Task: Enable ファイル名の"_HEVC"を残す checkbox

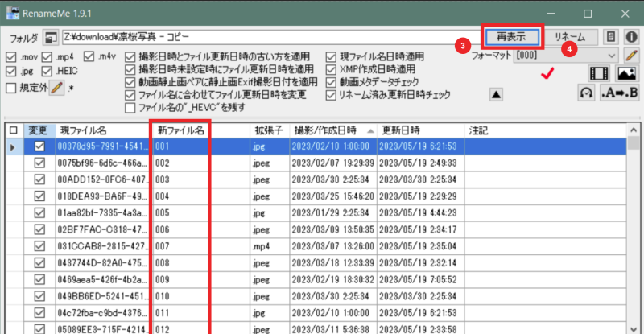Action: coord(130,108)
